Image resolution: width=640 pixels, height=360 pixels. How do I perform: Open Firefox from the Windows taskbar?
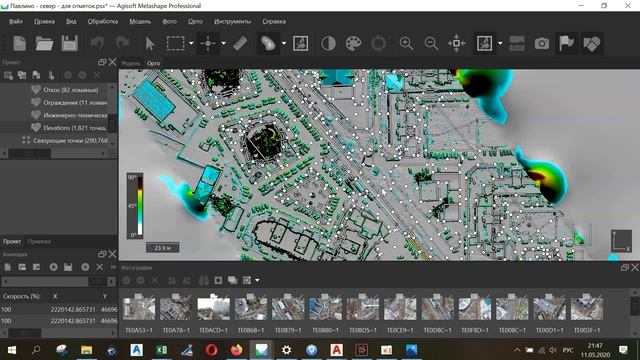[x=236, y=350]
